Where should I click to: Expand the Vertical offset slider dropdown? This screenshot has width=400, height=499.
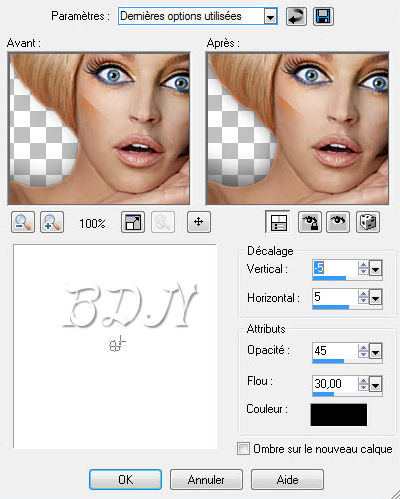coord(376,269)
